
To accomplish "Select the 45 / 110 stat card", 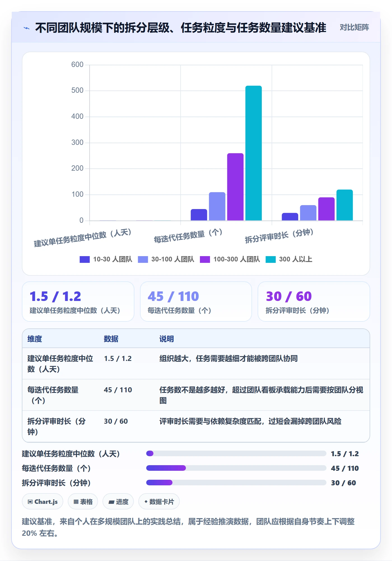I will [196, 302].
